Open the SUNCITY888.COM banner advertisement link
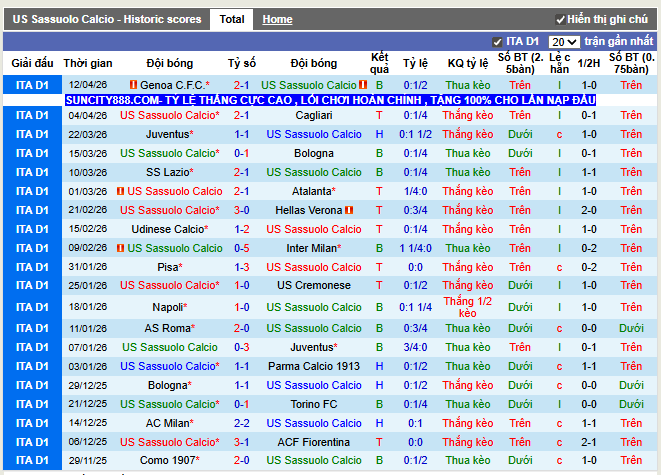 pos(330,101)
